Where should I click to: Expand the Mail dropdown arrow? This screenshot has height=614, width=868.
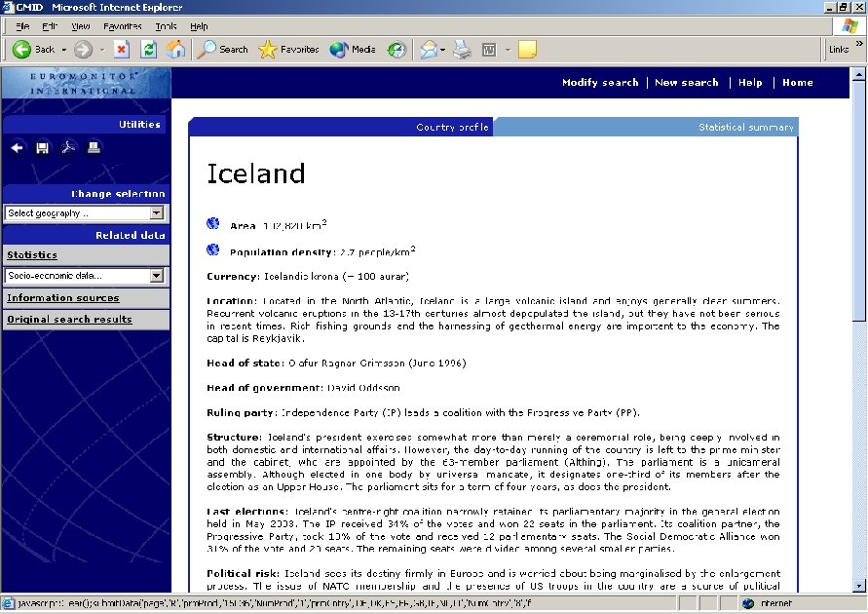tap(442, 50)
